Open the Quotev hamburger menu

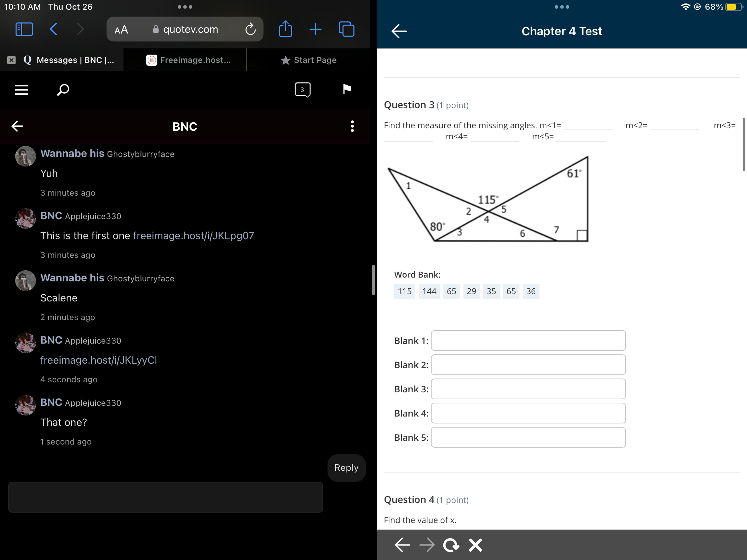tap(21, 90)
